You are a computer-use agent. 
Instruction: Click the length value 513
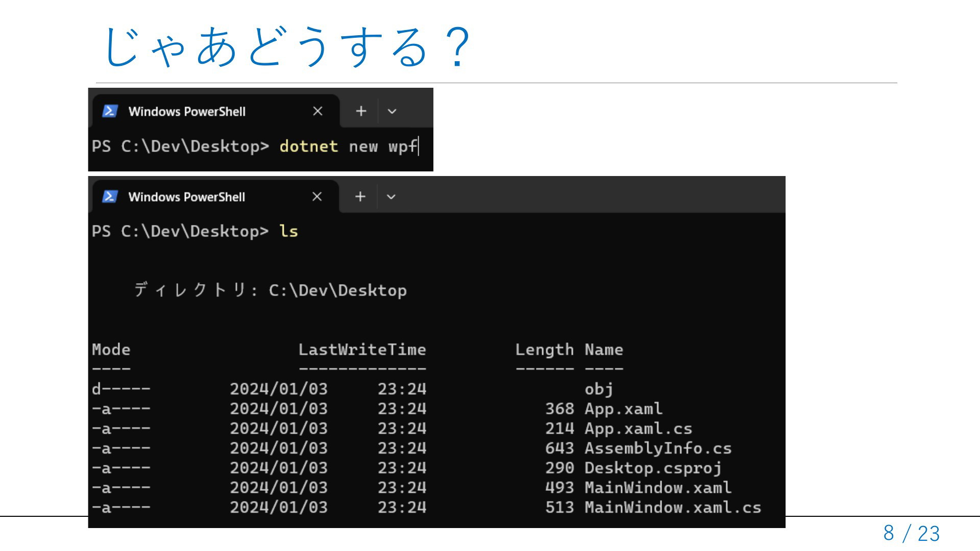pos(559,508)
